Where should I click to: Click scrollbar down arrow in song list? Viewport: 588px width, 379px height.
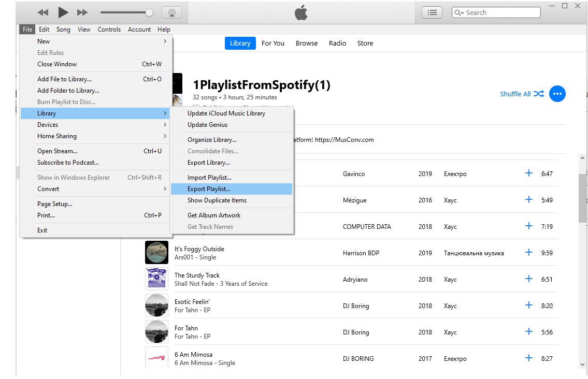[x=582, y=364]
